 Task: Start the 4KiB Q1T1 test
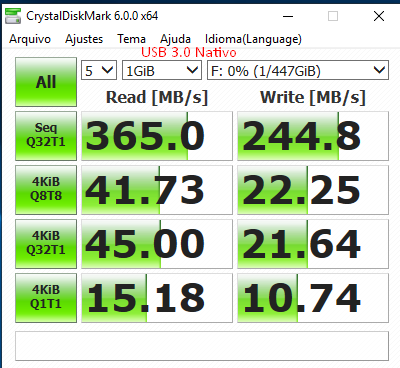[x=46, y=298]
